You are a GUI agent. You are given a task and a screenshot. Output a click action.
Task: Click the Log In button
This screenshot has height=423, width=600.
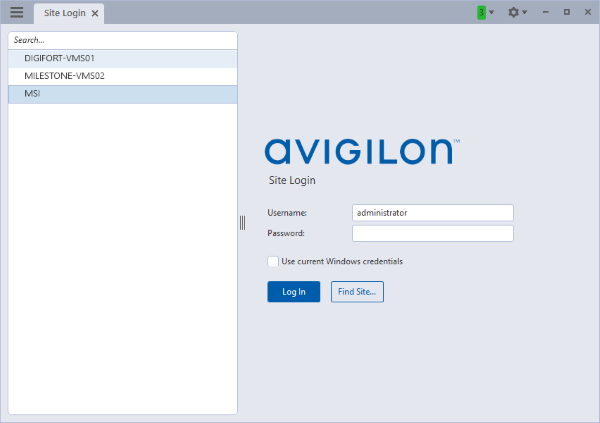pos(293,292)
